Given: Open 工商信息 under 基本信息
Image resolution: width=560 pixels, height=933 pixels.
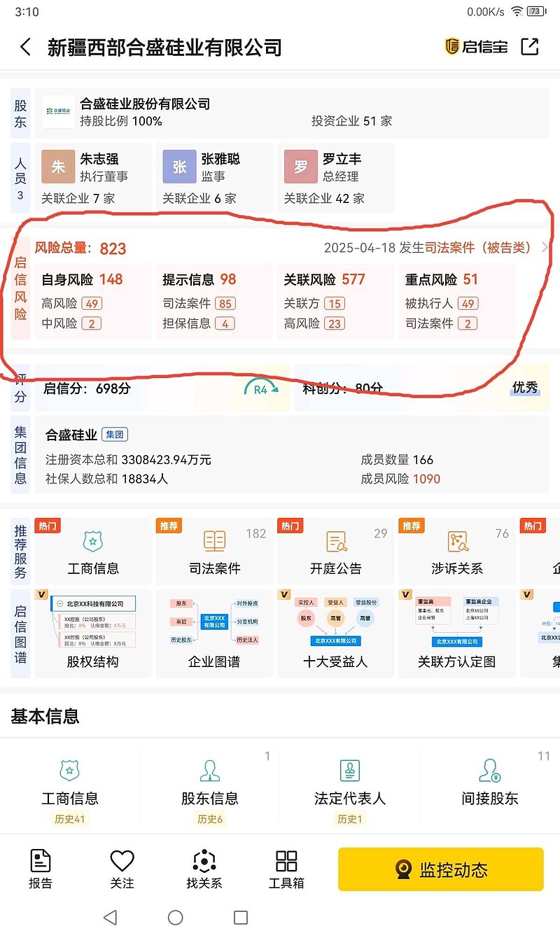Looking at the screenshot, I should click(x=70, y=787).
